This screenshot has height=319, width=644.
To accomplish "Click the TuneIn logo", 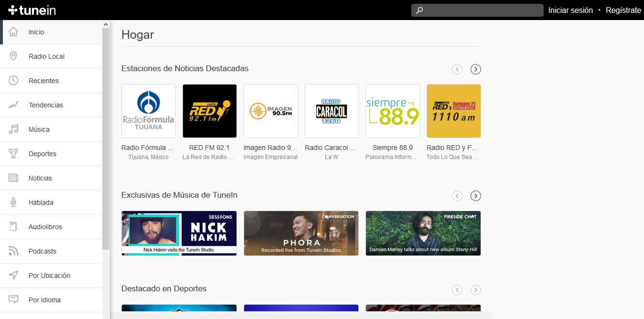I will pyautogui.click(x=32, y=10).
